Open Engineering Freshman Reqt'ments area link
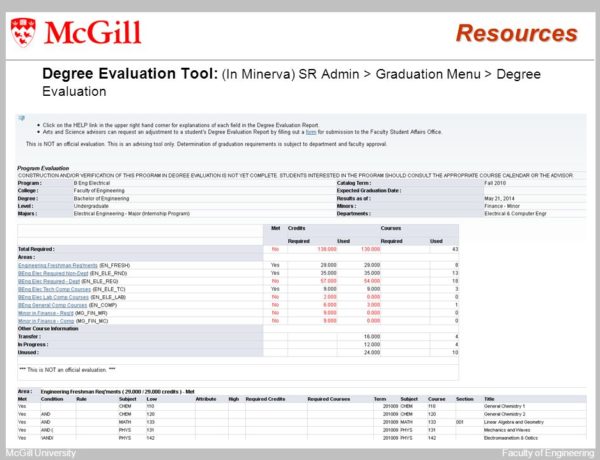 coord(58,263)
